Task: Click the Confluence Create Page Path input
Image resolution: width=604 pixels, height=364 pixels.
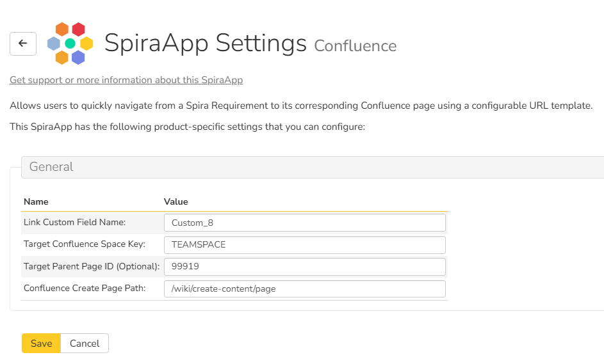Action: click(304, 289)
